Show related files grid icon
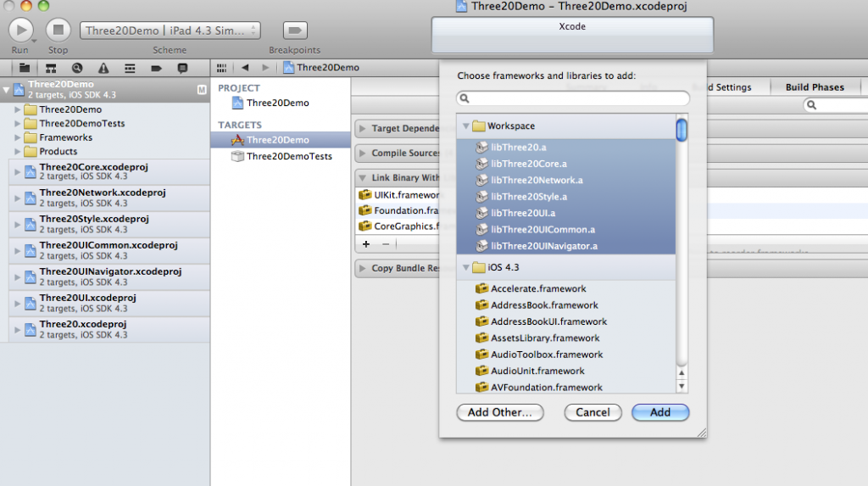The width and height of the screenshot is (868, 486). 221,68
